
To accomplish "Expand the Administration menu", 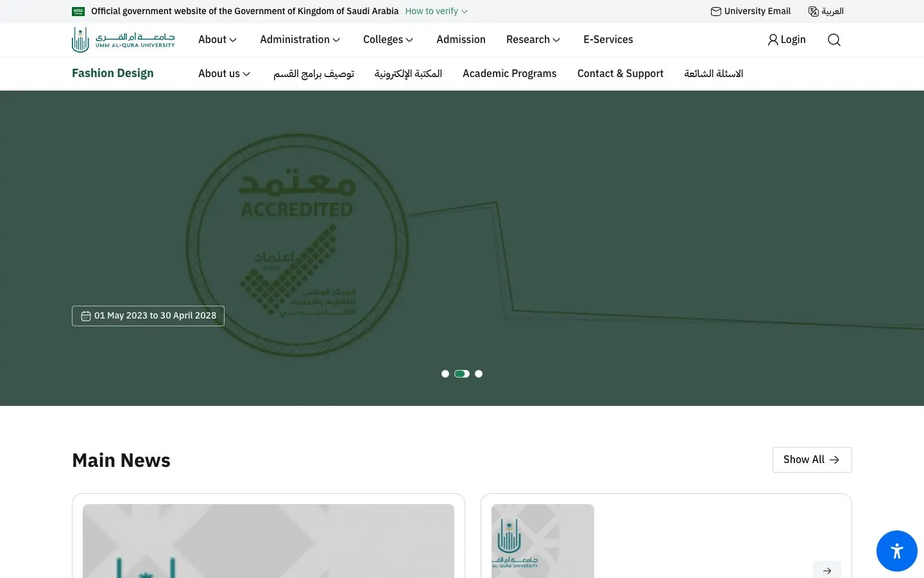I will coord(300,40).
